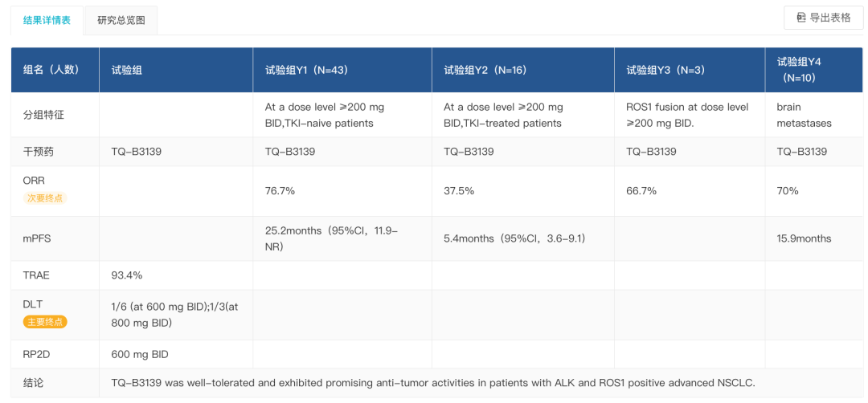This screenshot has height=403, width=868.
Task: Select the 试验组Y4 (N=10) column header
Action: [x=813, y=70]
